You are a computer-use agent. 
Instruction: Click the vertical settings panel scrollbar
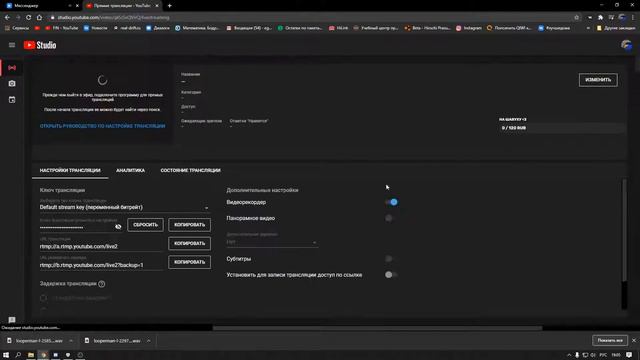coord(624,231)
